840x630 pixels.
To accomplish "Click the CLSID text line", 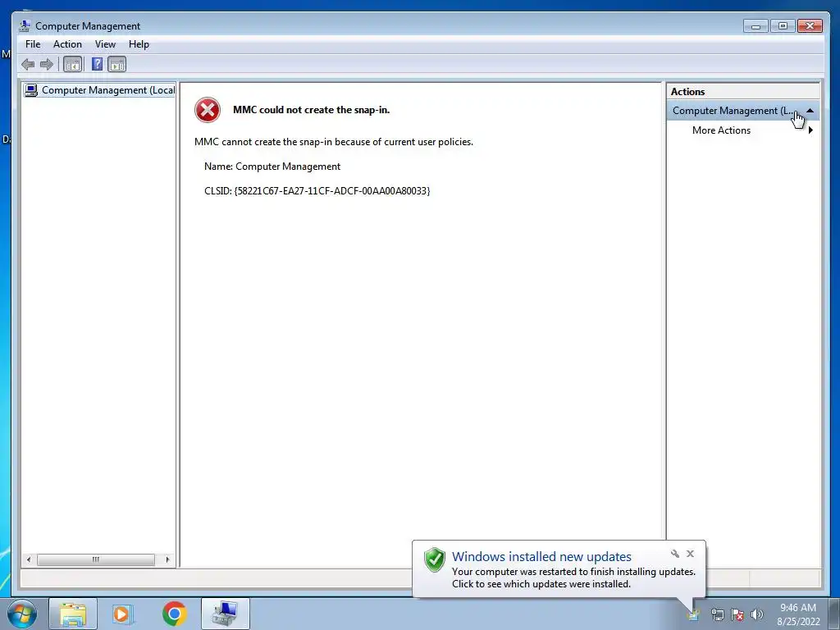I will click(317, 190).
